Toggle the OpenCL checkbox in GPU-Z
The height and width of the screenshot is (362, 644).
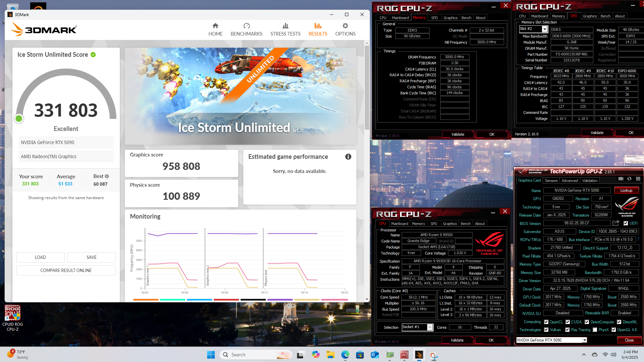point(546,322)
